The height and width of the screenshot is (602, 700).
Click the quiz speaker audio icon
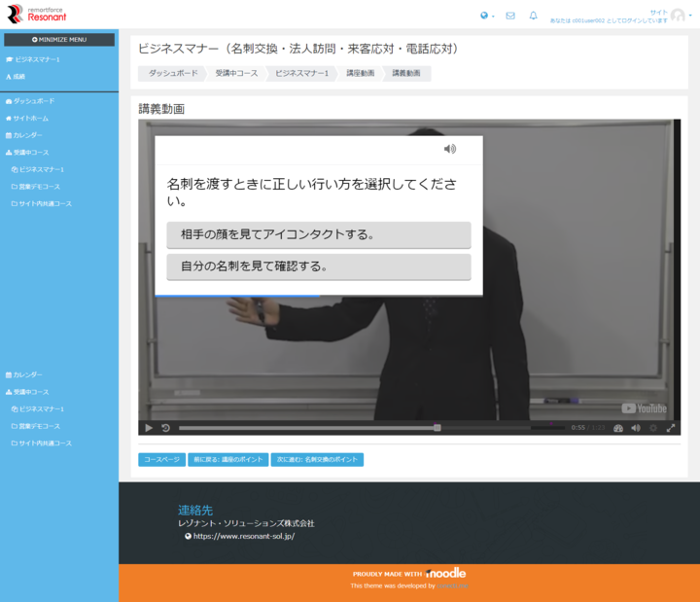click(x=450, y=149)
